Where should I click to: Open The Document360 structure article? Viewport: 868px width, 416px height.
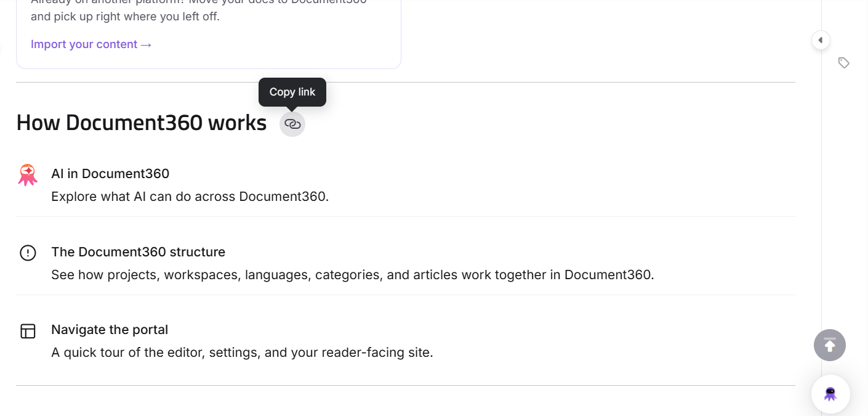[139, 252]
